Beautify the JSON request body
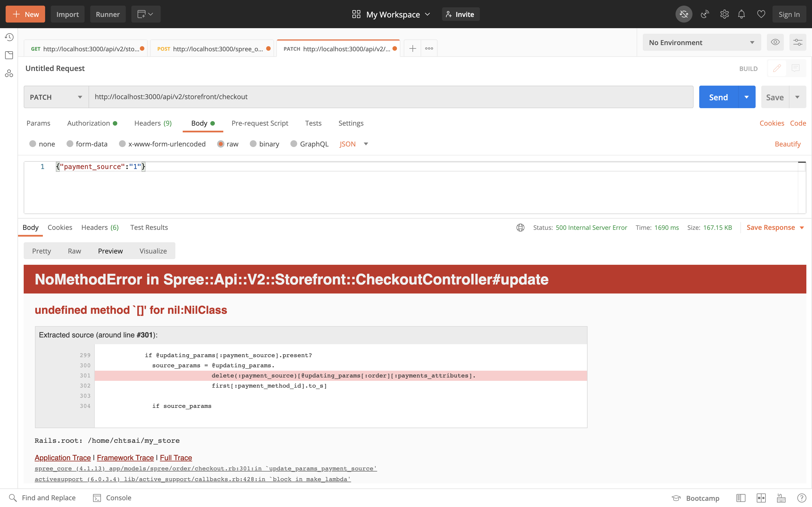 point(787,144)
